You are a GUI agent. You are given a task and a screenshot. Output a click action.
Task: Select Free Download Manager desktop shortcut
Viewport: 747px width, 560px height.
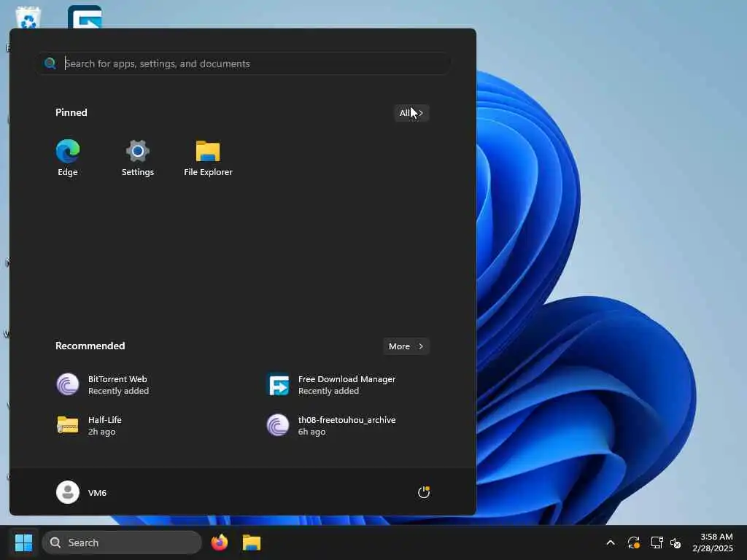pos(85,17)
